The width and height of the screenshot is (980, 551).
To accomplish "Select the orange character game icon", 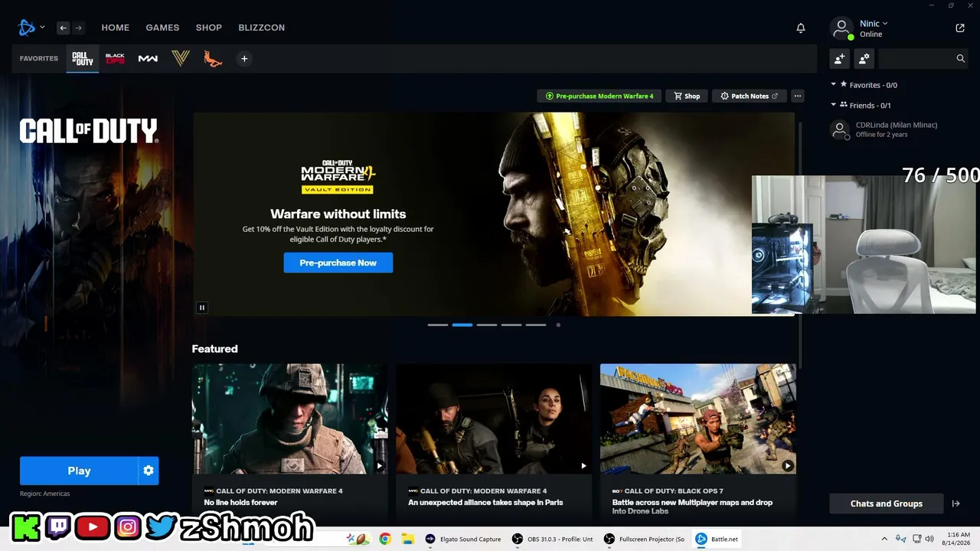I will click(x=213, y=58).
